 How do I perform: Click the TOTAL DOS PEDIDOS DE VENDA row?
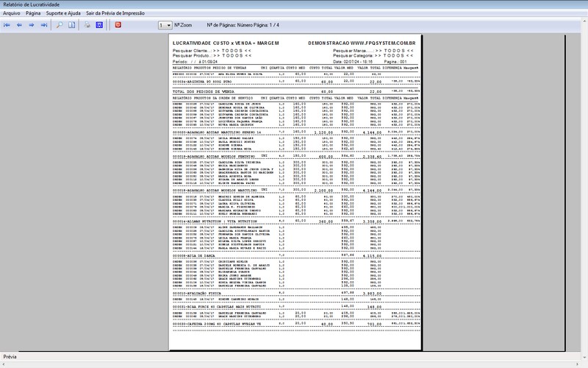pos(296,91)
